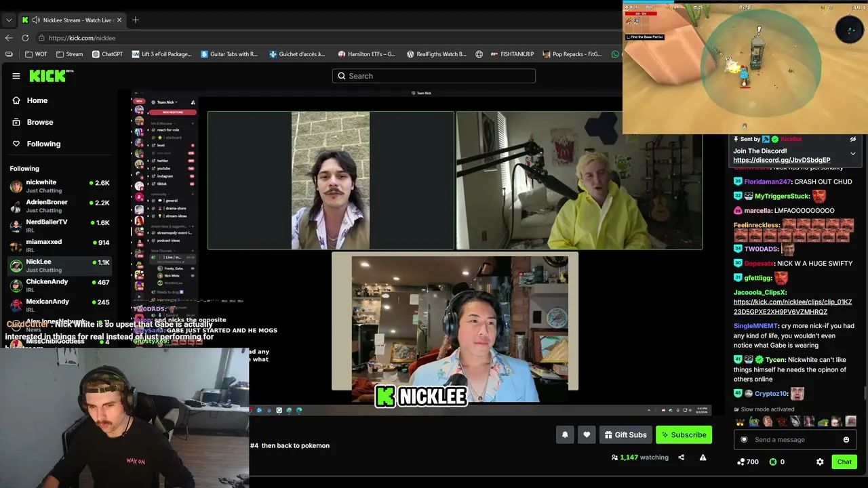Open the chat emoji picker
The width and height of the screenshot is (868, 488).
click(846, 440)
